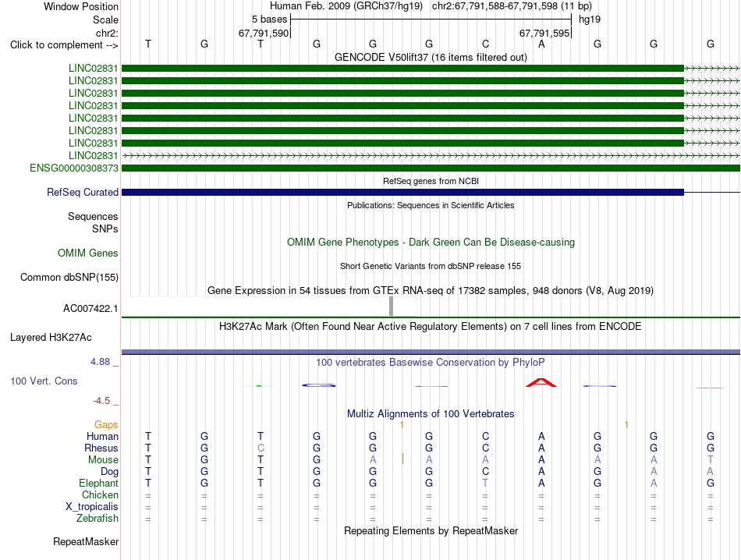The image size is (741, 560).
Task: Click the Human alignment row label
Action: tap(102, 436)
